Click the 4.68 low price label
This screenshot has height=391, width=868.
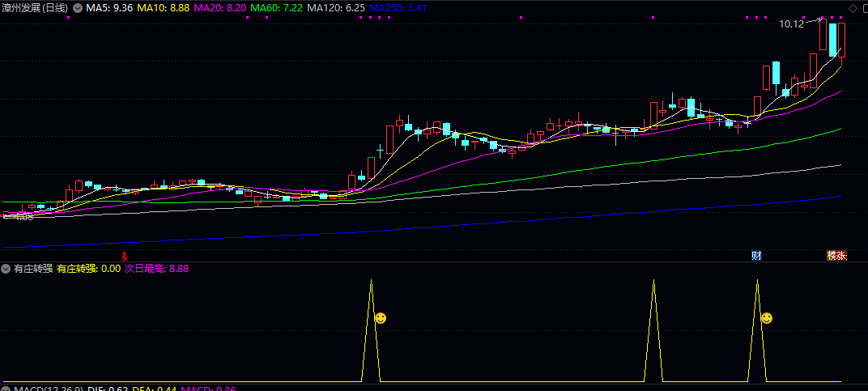tap(23, 217)
